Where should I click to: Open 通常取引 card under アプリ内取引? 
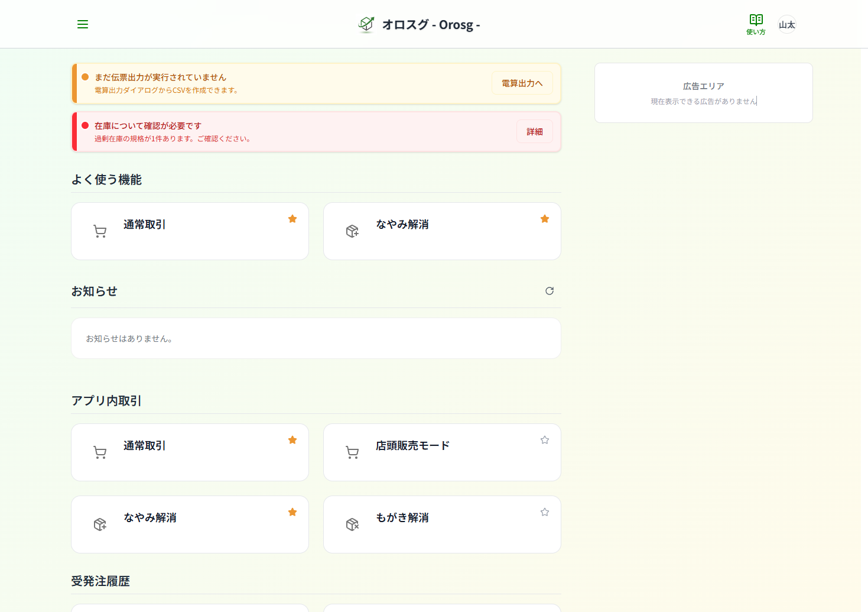tap(189, 452)
